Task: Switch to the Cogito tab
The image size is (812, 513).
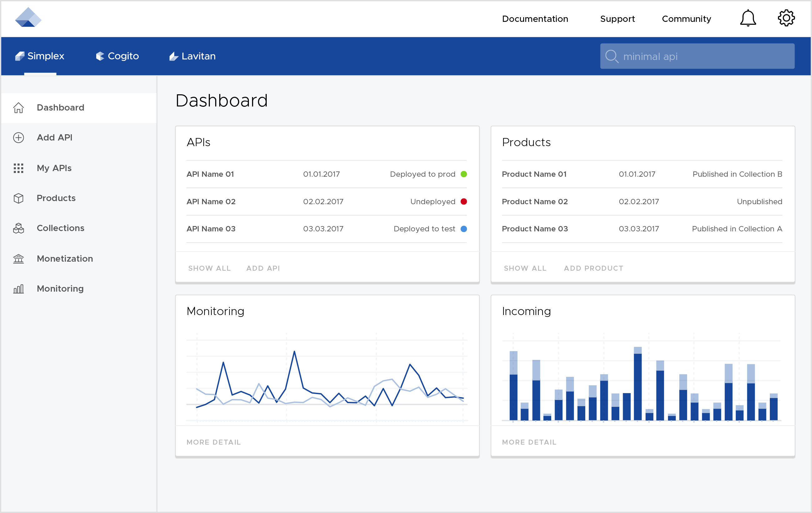Action: pyautogui.click(x=117, y=56)
